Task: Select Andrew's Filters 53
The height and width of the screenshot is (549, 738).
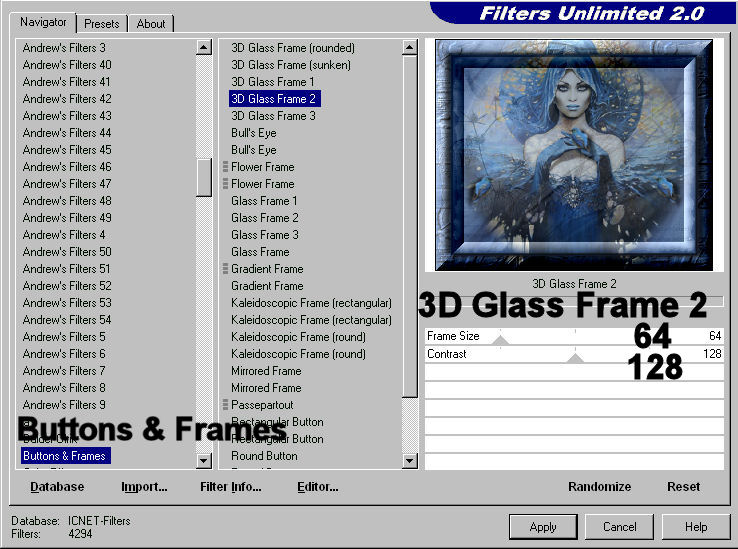Action: 67,303
